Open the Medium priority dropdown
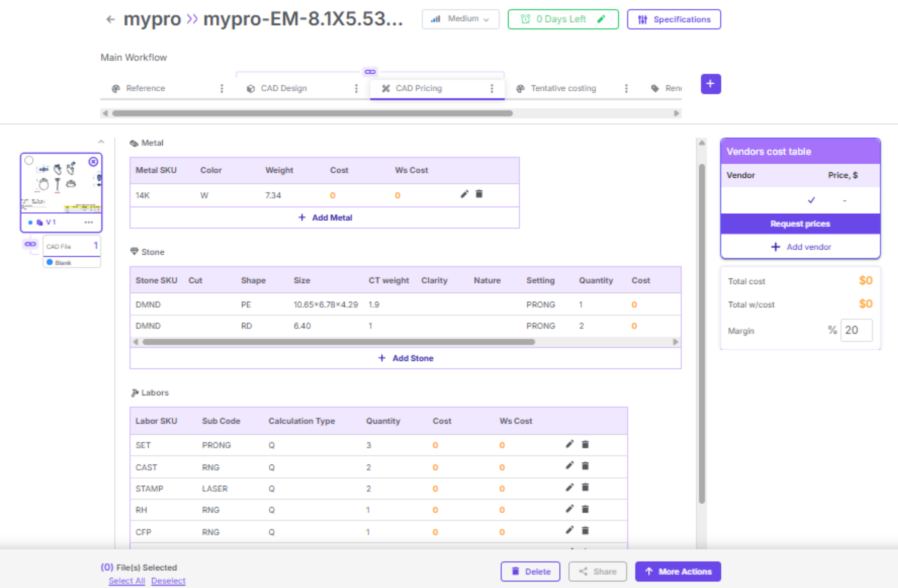Viewport: 898px width, 588px height. click(x=460, y=19)
